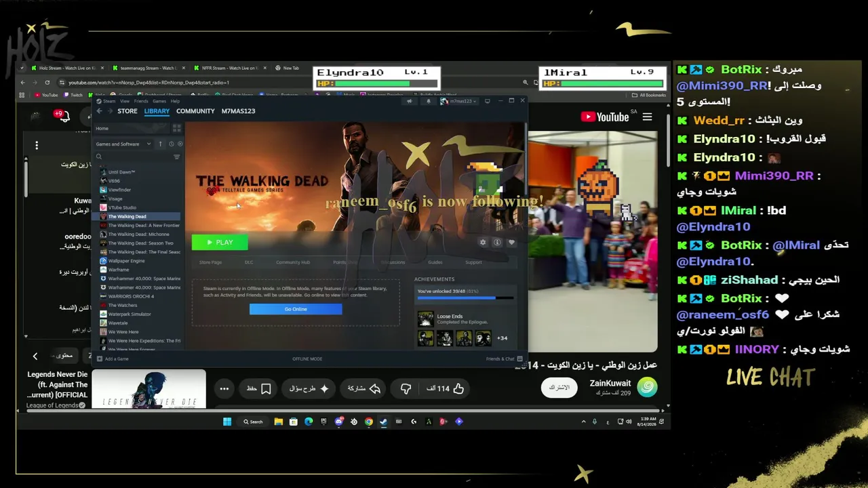Click the Steam back navigation arrow
868x488 pixels.
(100, 111)
